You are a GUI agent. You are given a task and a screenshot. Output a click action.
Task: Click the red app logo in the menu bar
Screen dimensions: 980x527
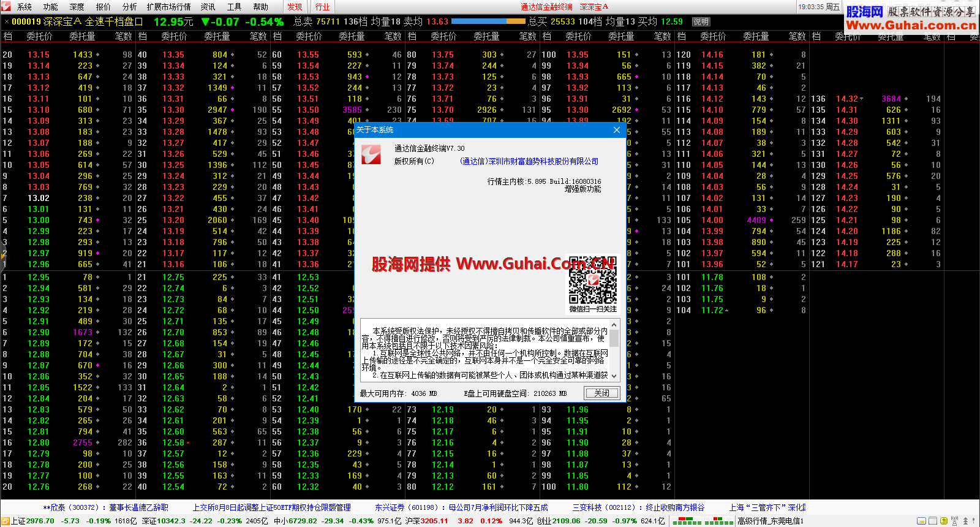(x=7, y=6)
